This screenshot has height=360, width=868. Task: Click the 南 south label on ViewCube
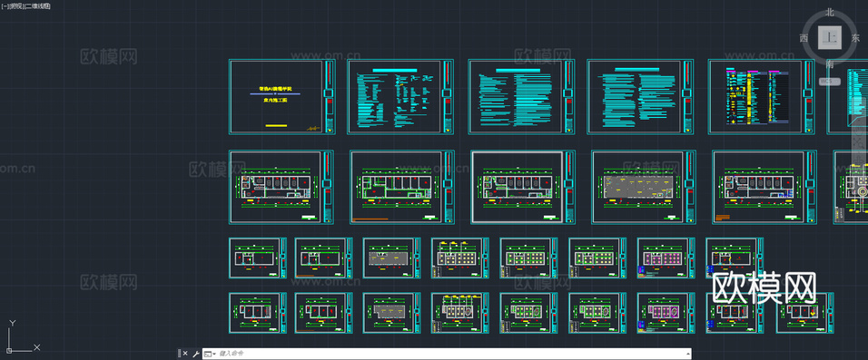pos(830,64)
